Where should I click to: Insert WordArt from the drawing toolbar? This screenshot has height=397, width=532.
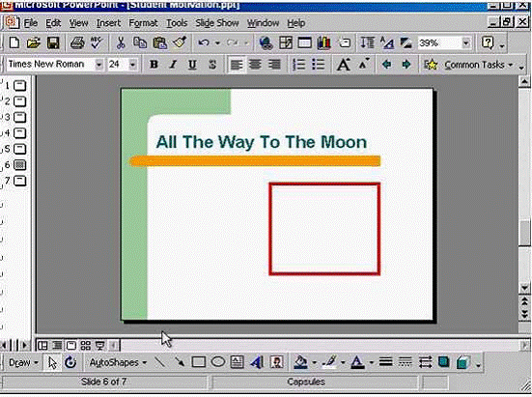(257, 362)
